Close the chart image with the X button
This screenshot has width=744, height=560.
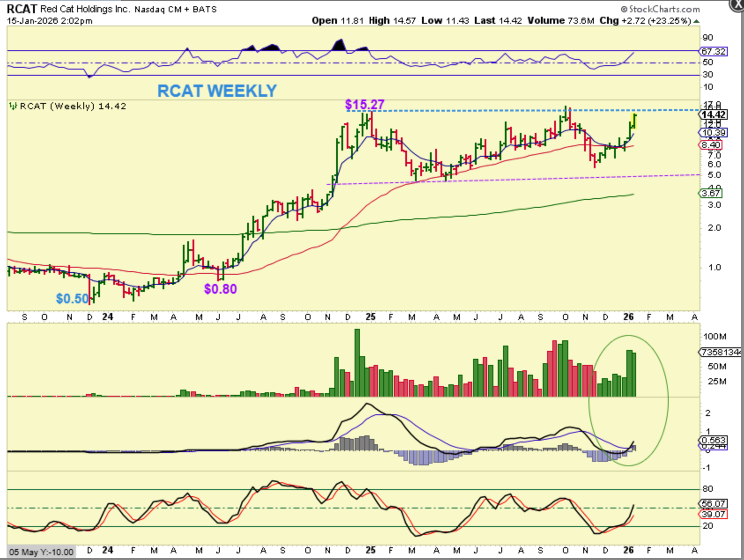click(x=737, y=4)
